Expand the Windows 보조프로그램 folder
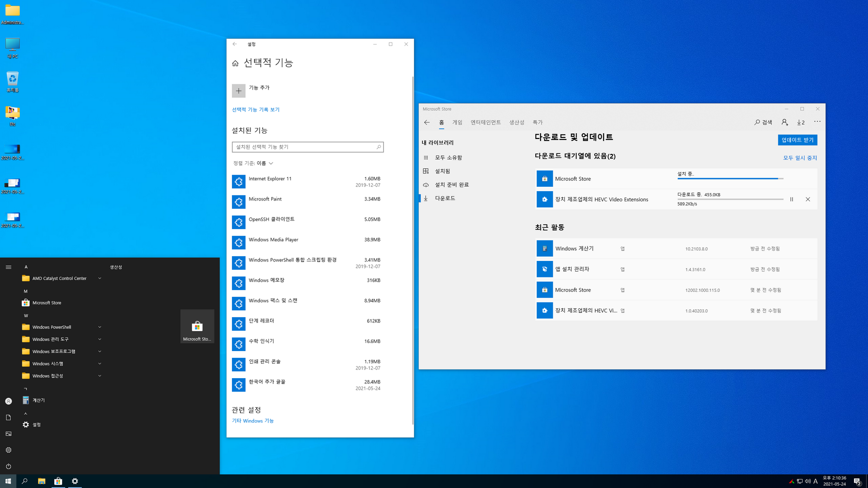868x488 pixels. click(62, 351)
